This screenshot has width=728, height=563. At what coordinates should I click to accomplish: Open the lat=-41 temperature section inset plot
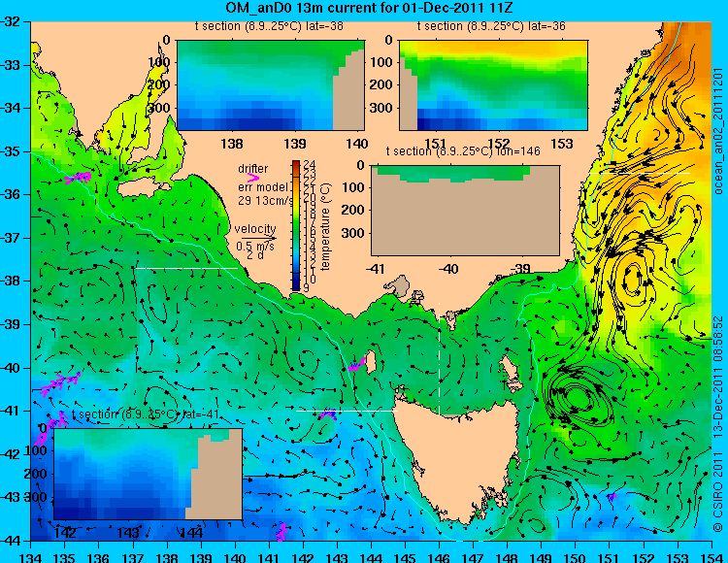[x=149, y=474]
